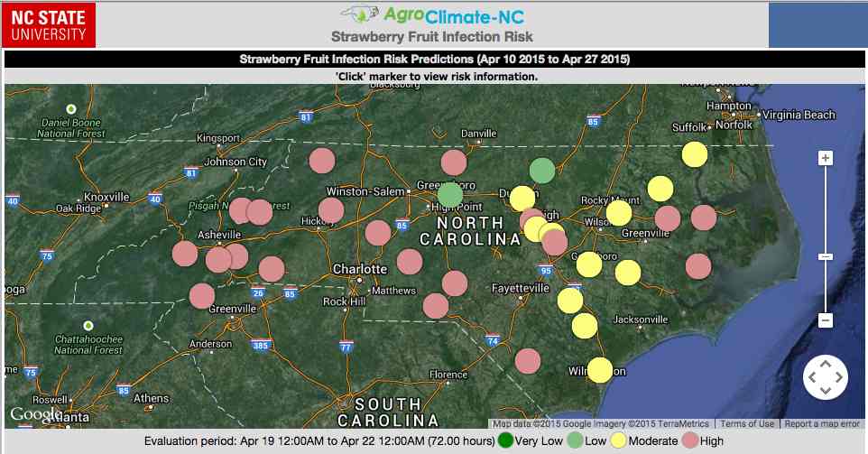Select the pink marker northwest of Wilmington

pyautogui.click(x=528, y=361)
